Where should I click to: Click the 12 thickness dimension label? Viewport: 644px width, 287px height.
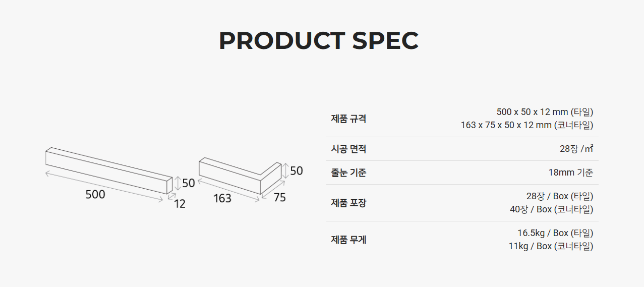180,204
